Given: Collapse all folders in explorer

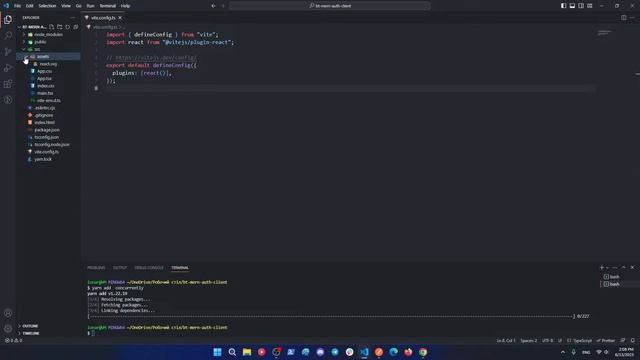Looking at the screenshot, I should 76,27.
